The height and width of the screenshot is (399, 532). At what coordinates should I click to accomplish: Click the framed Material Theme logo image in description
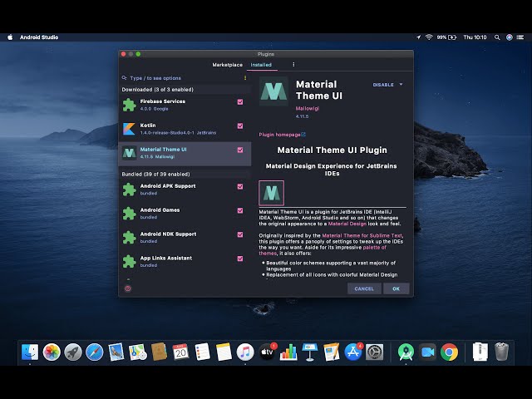click(272, 193)
